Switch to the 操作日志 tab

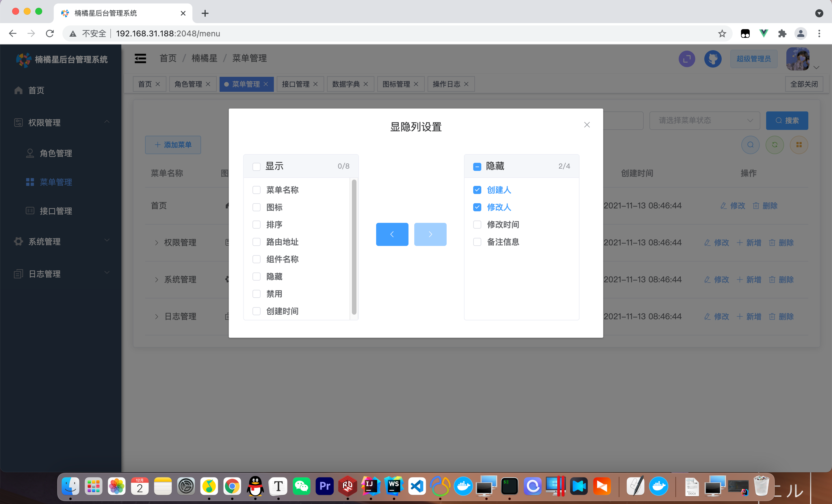446,84
